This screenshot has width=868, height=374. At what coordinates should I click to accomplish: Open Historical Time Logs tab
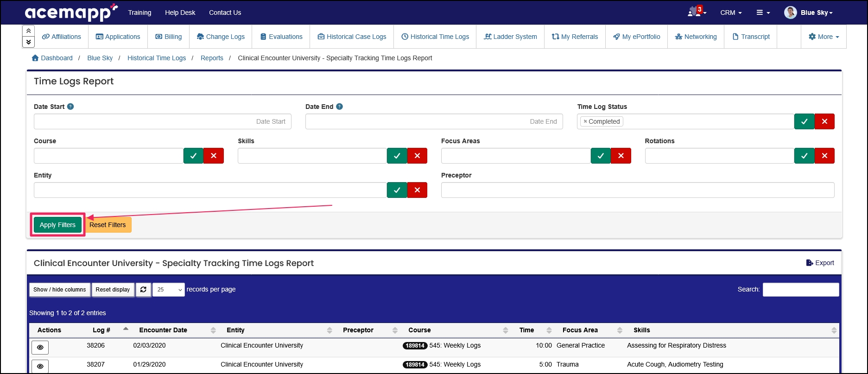(435, 37)
